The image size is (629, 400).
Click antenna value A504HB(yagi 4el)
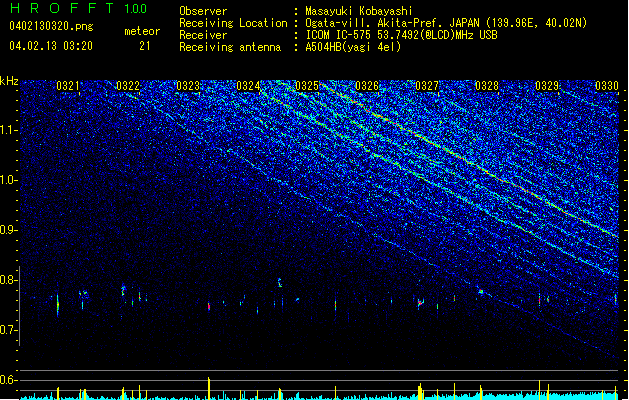353,47
